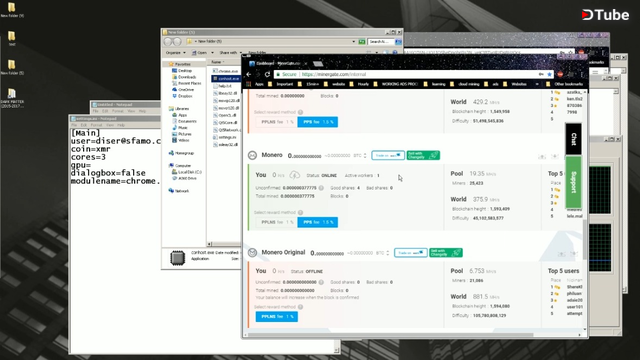640x360 pixels.
Task: Click the Trade on button for Monero Original
Action: (411, 253)
